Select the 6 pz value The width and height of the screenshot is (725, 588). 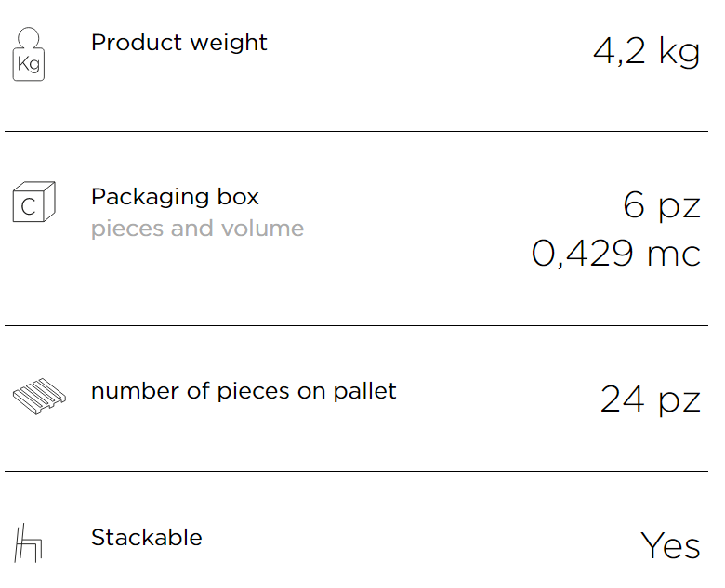coord(662,206)
